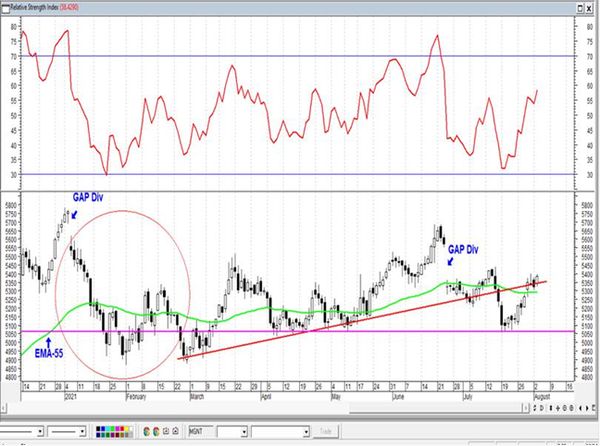The width and height of the screenshot is (600, 446).
Task: Click the right arrow chart navigation icon
Action: coord(587,408)
